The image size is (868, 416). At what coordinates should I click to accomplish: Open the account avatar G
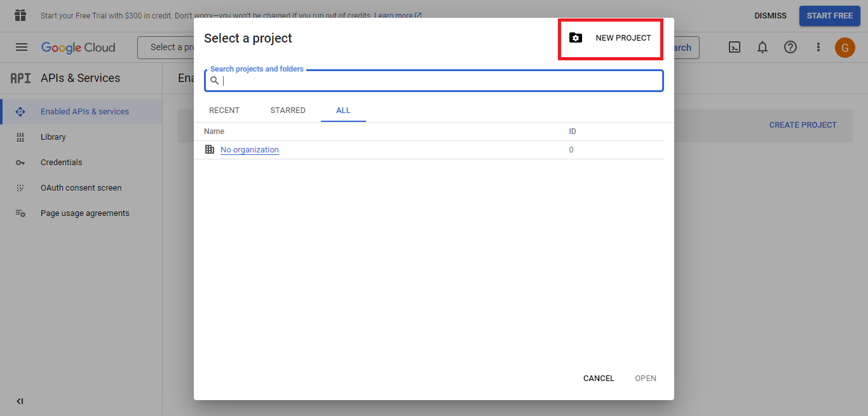point(845,48)
